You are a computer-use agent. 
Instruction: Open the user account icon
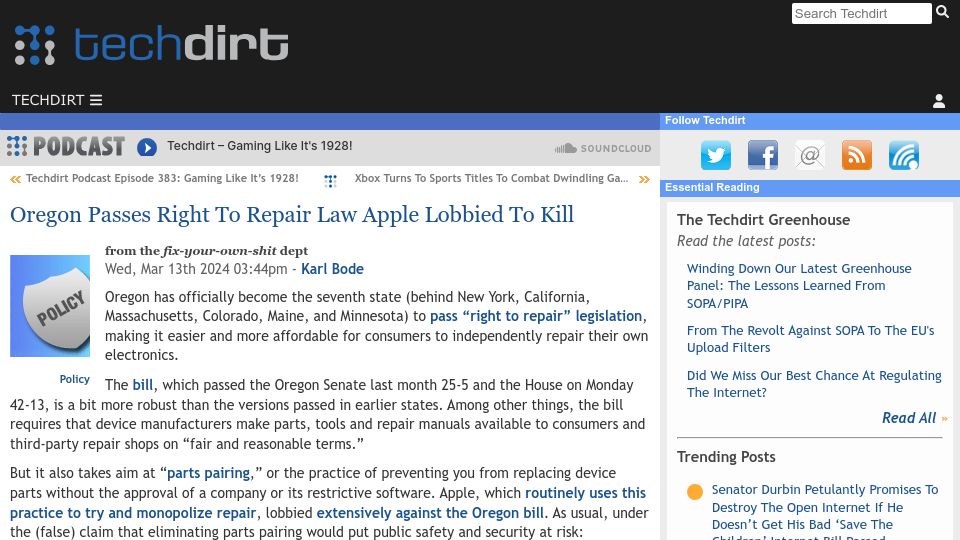coord(939,101)
